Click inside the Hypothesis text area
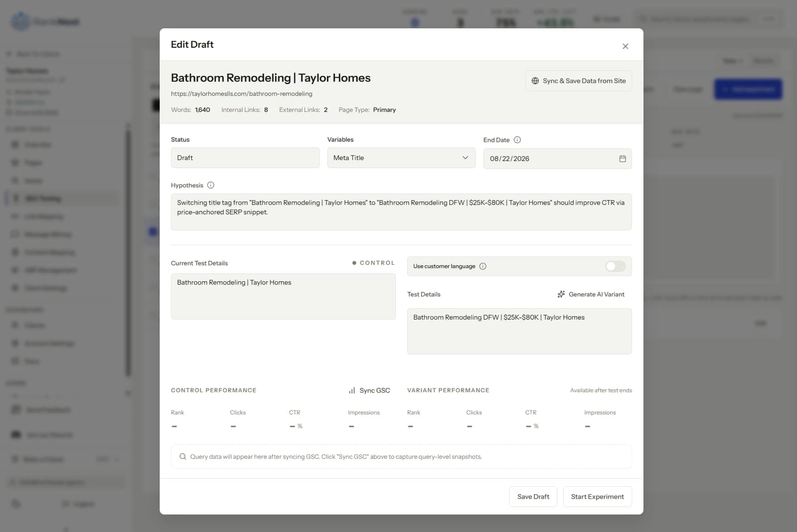The width and height of the screenshot is (797, 532). pyautogui.click(x=401, y=212)
